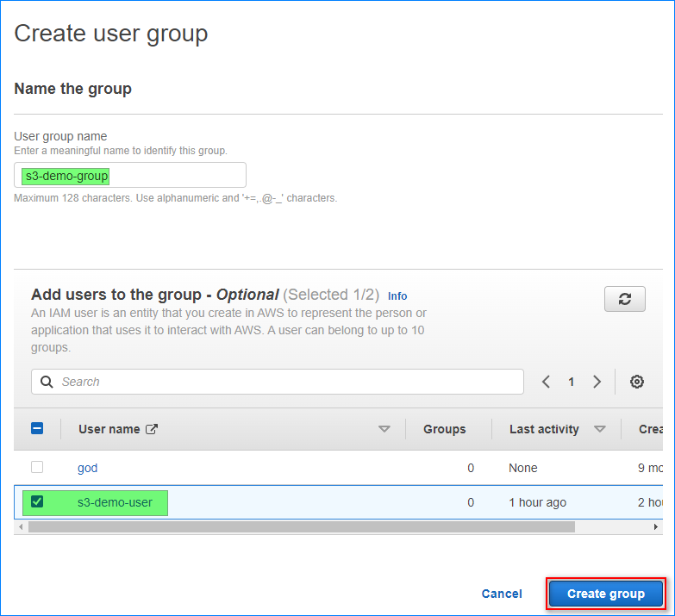The width and height of the screenshot is (675, 616).
Task: Click the Last activity column header
Action: [544, 429]
